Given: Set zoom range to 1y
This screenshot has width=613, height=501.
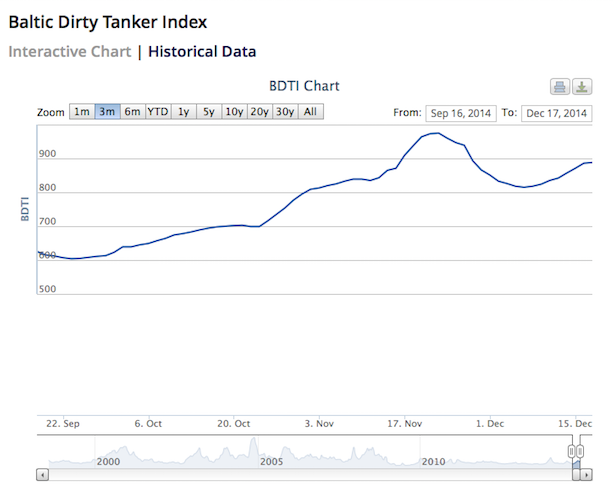Looking at the screenshot, I should pos(183,112).
